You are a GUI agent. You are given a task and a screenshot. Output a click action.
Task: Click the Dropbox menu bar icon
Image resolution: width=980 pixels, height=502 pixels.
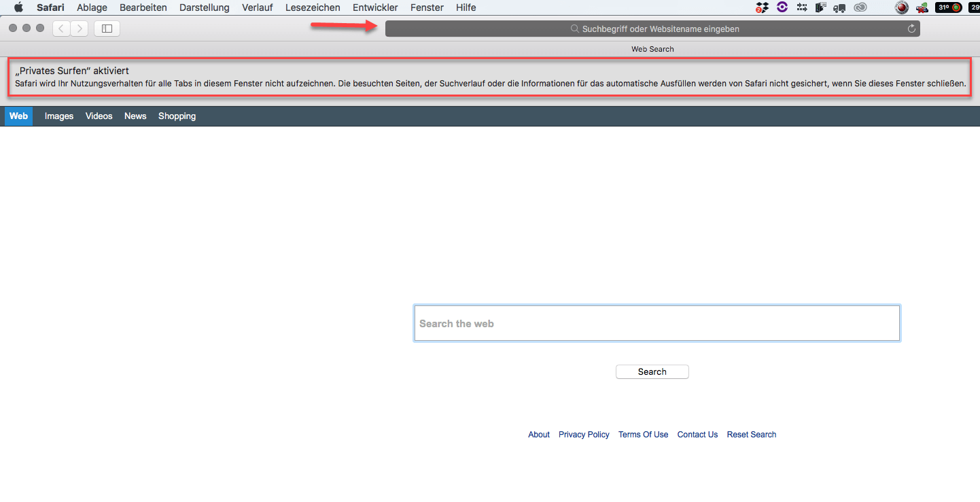[x=762, y=7]
